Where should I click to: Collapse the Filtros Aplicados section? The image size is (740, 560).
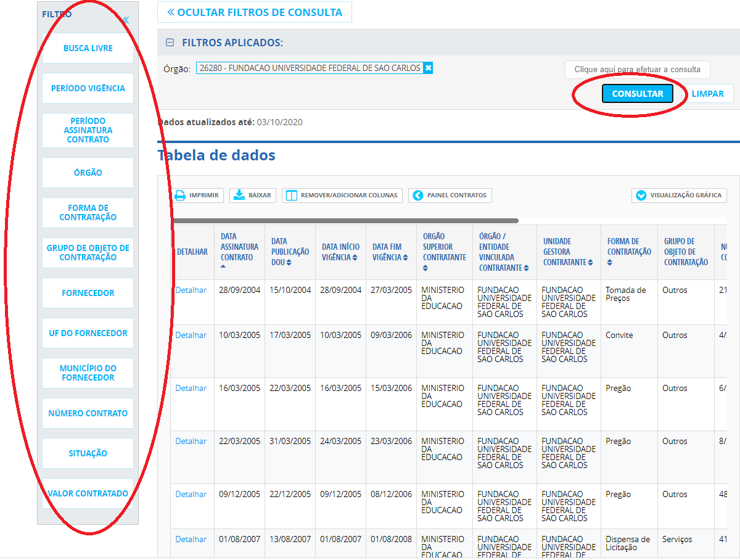[x=170, y=43]
